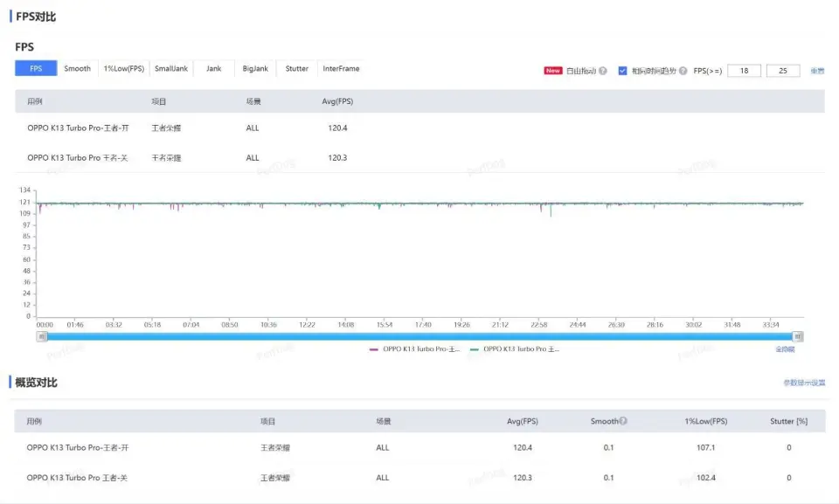Click the FPS threshold field showing 18
The image size is (839, 504).
[x=744, y=71]
